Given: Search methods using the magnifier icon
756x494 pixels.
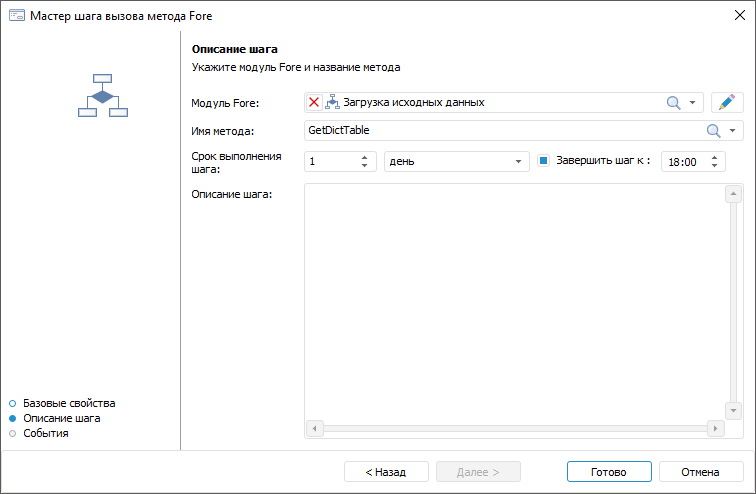Looking at the screenshot, I should pos(714,131).
